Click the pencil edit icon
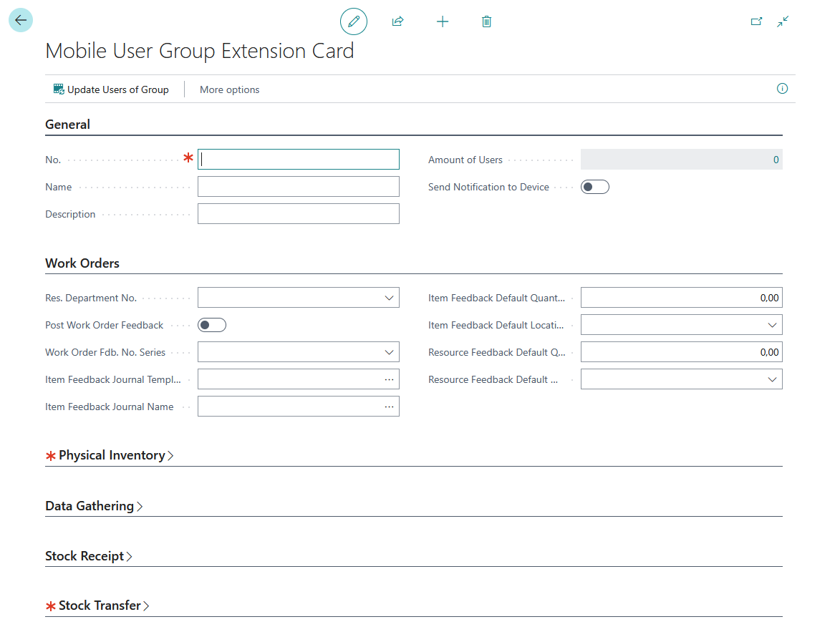The image size is (840, 637). (354, 21)
